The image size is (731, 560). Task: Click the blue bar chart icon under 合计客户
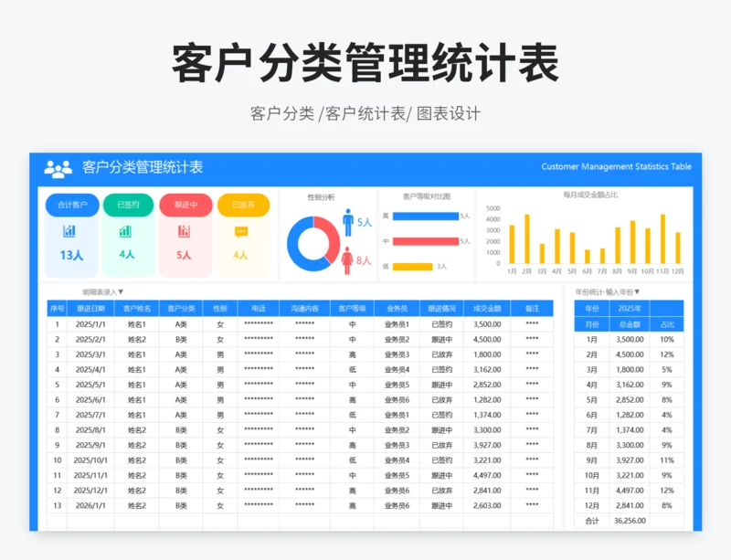(69, 231)
